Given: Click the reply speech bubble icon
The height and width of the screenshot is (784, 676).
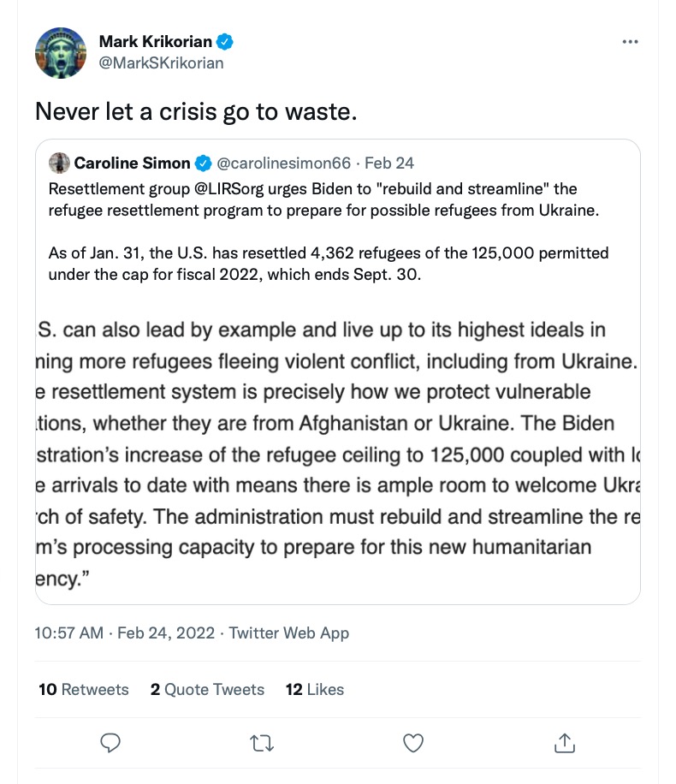Looking at the screenshot, I should coord(110,742).
